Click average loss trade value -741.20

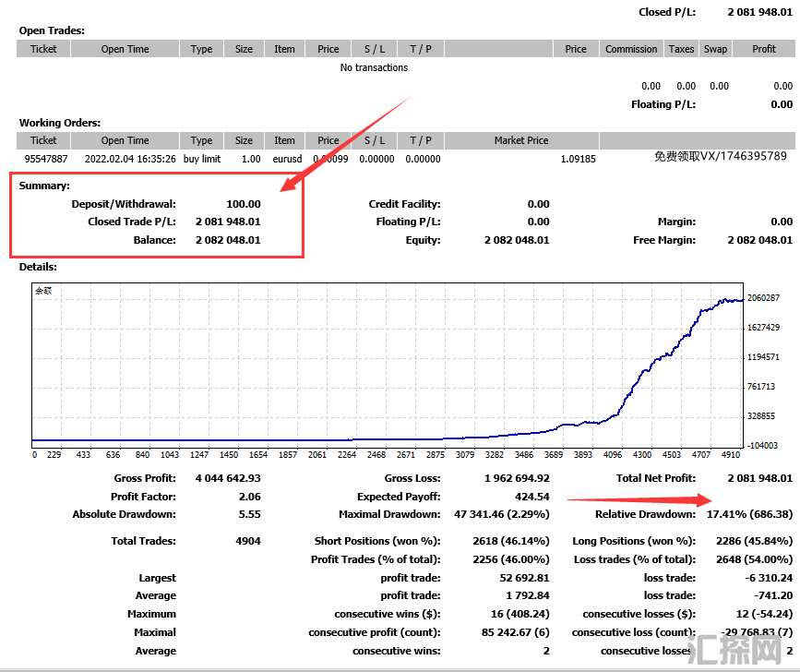(773, 595)
